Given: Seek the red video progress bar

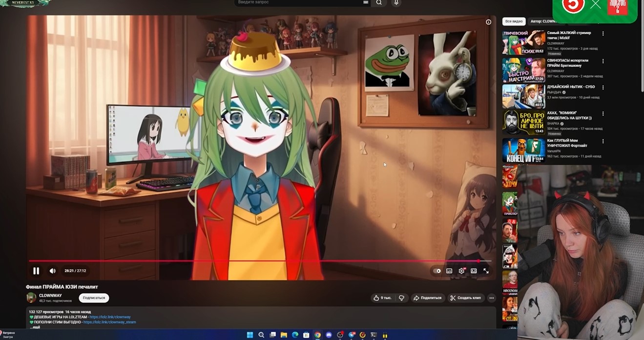Looking at the screenshot, I should pyautogui.click(x=259, y=261).
